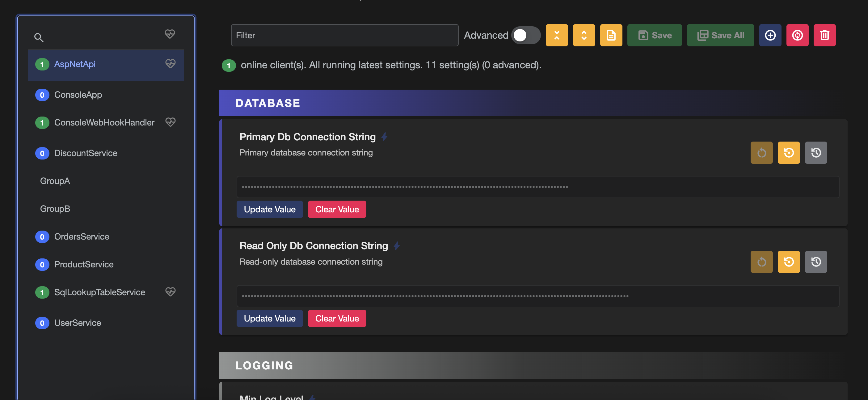Viewport: 868px width, 400px height.
Task: Click the yellow document description icon
Action: [611, 35]
